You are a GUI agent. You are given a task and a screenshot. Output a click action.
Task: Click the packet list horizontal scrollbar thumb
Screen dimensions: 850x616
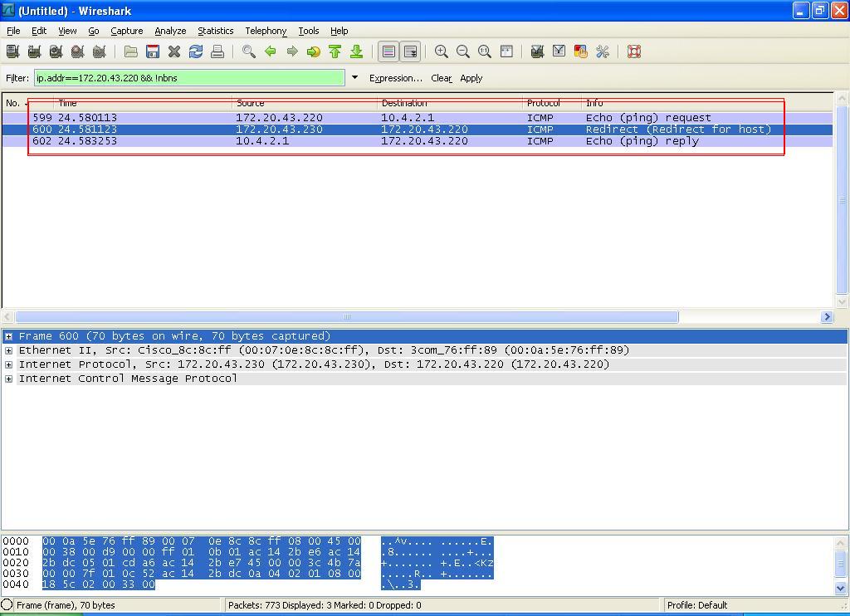(x=346, y=316)
